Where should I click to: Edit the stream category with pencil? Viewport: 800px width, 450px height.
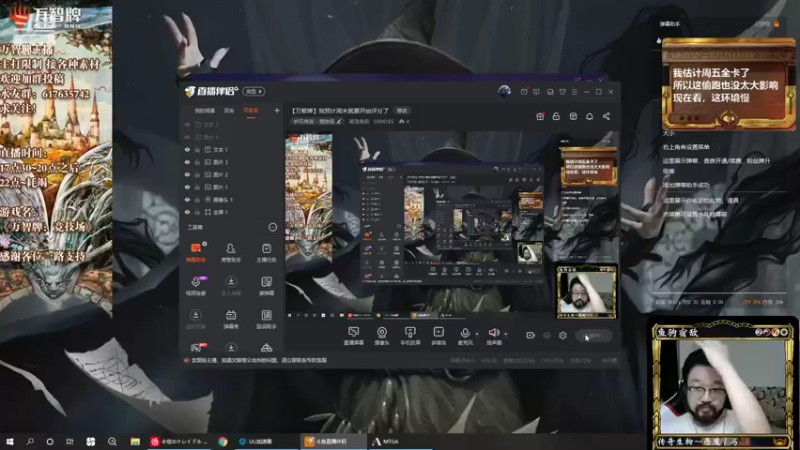click(339, 121)
